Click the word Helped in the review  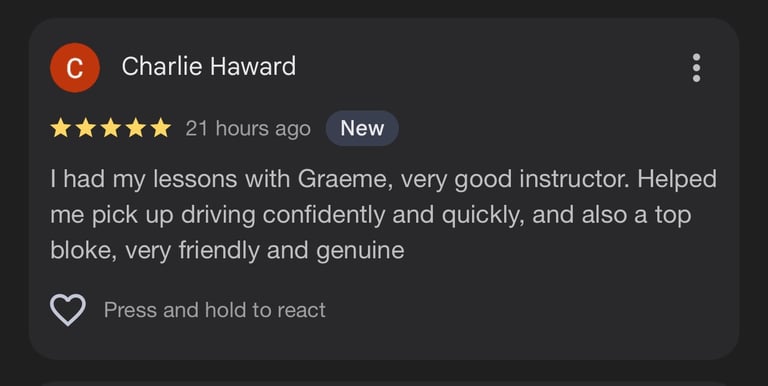click(x=676, y=179)
